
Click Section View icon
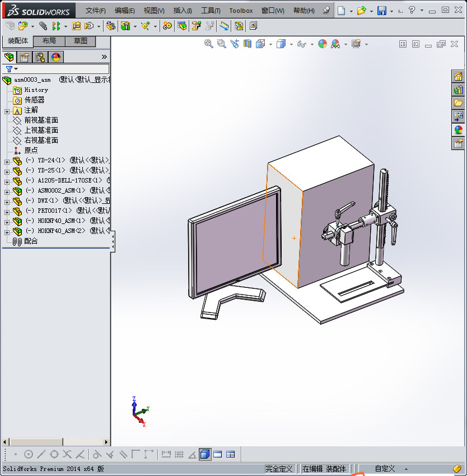click(247, 44)
